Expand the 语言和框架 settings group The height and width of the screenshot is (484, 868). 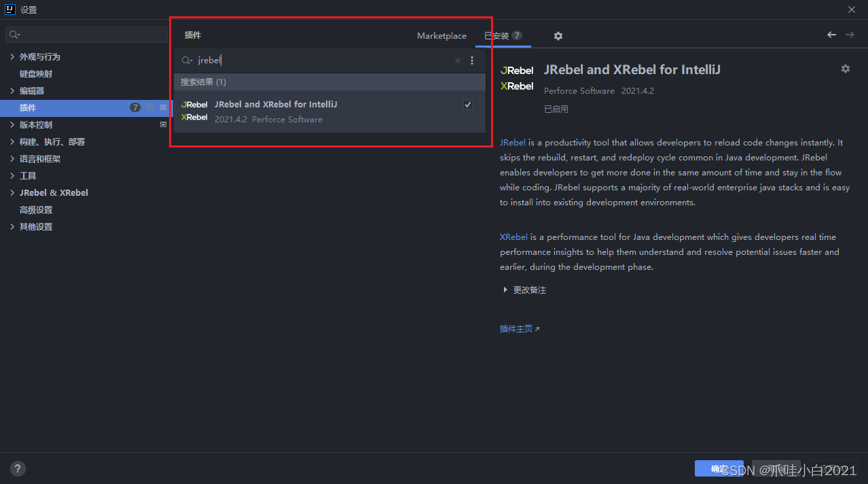(12, 158)
